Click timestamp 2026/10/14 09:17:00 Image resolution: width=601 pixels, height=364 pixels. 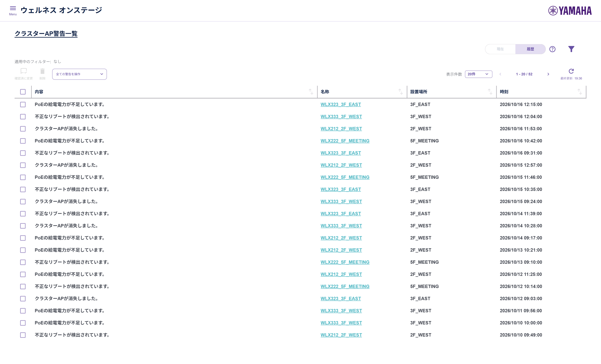click(521, 238)
